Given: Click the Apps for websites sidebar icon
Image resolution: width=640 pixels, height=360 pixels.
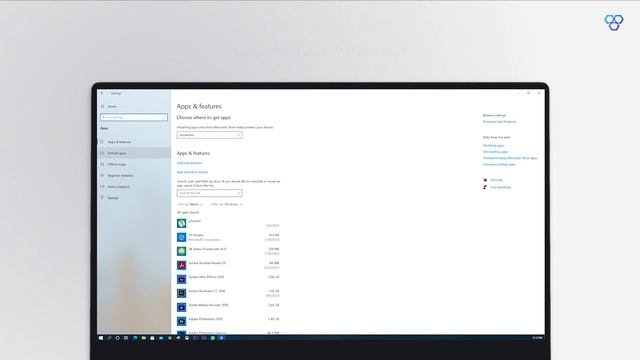Looking at the screenshot, I should (x=102, y=176).
